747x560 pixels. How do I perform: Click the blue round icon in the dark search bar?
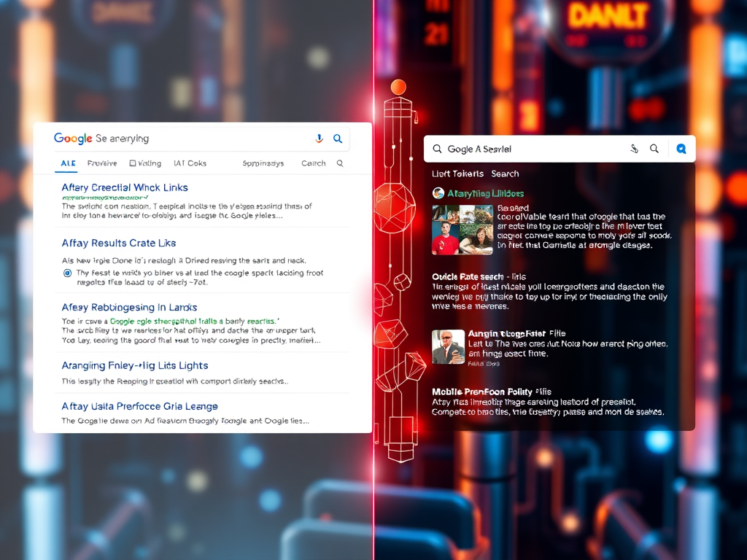tap(681, 149)
